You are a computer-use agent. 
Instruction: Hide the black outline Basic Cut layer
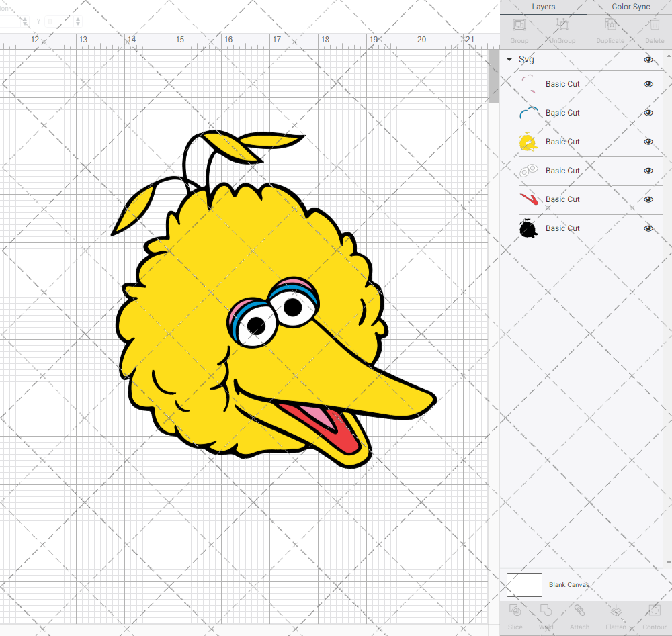pos(648,228)
